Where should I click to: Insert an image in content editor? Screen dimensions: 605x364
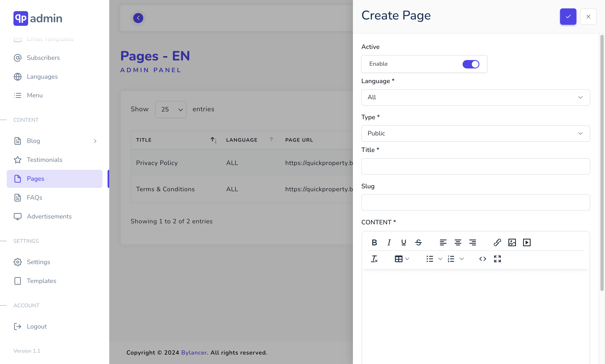(x=512, y=242)
